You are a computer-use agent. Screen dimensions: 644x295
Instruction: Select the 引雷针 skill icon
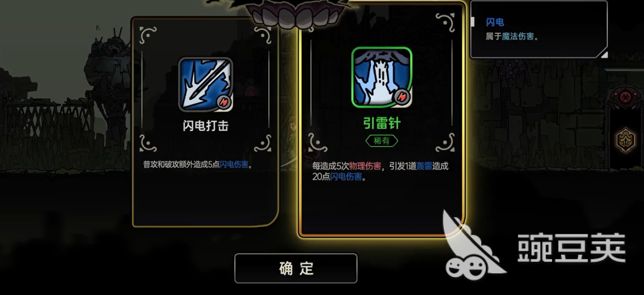tap(381, 77)
